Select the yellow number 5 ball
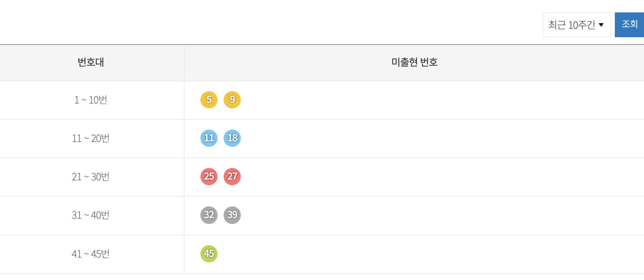This screenshot has height=280, width=644. 208,100
